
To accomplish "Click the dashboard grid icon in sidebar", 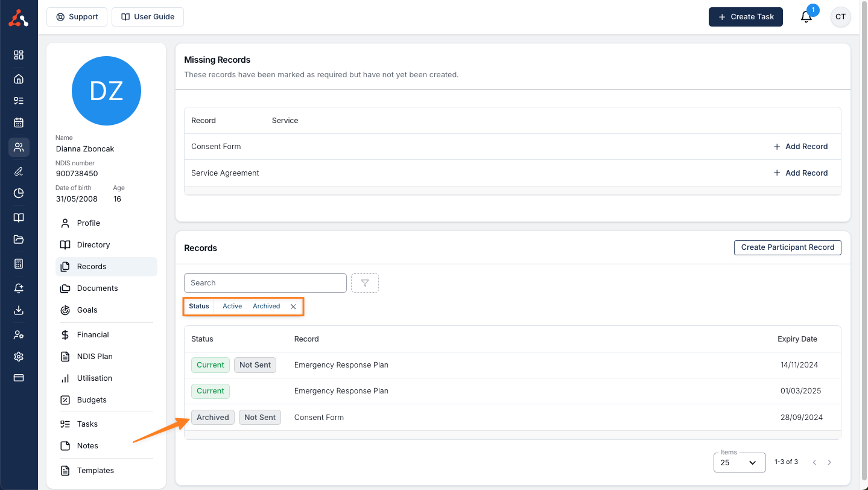I will coord(19,55).
